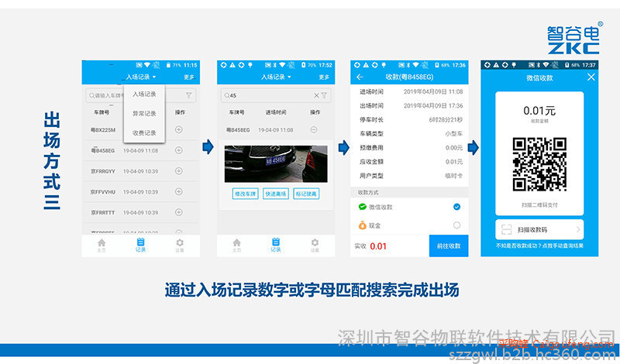This screenshot has height=364, width=620.
Task: Expand the plus icon on 粤BX225M row
Action: tap(179, 129)
